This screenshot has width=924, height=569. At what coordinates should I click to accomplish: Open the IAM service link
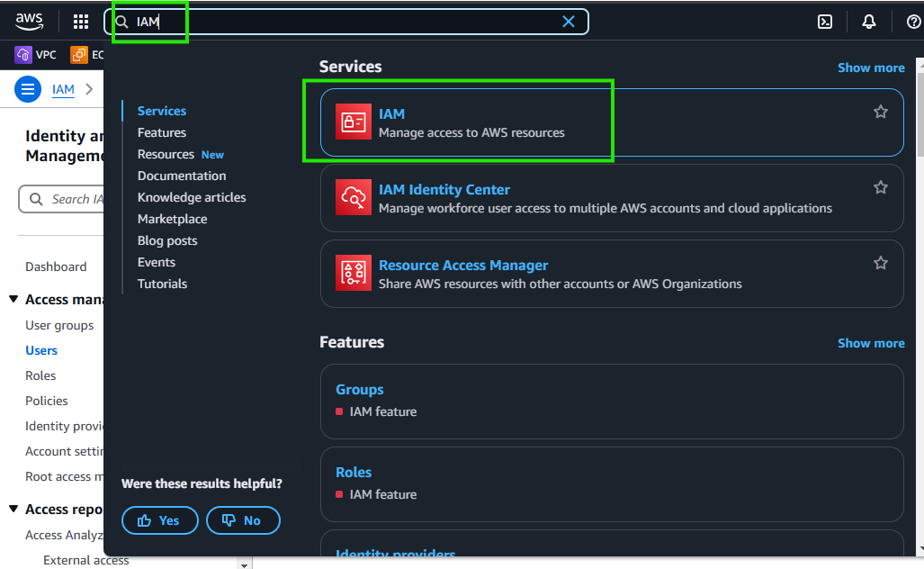391,113
